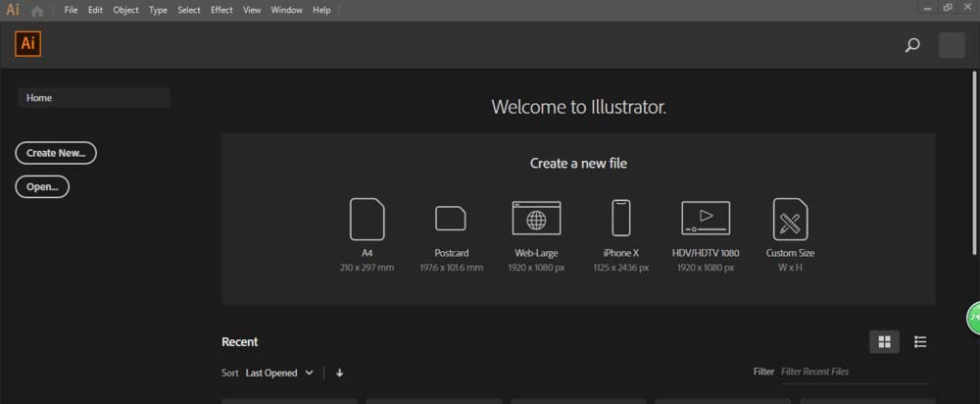Open the Object menu
Image resolution: width=980 pixels, height=404 pixels.
(x=125, y=10)
